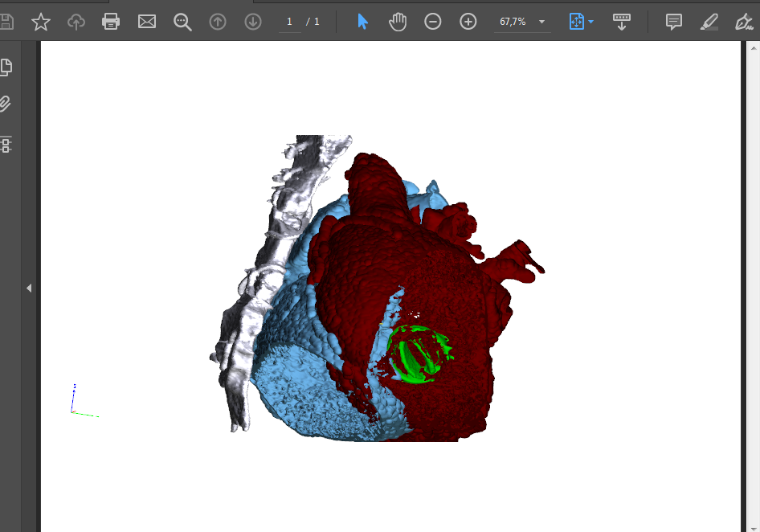Enable scrolling read mode icon
The width and height of the screenshot is (760, 532).
click(x=621, y=22)
